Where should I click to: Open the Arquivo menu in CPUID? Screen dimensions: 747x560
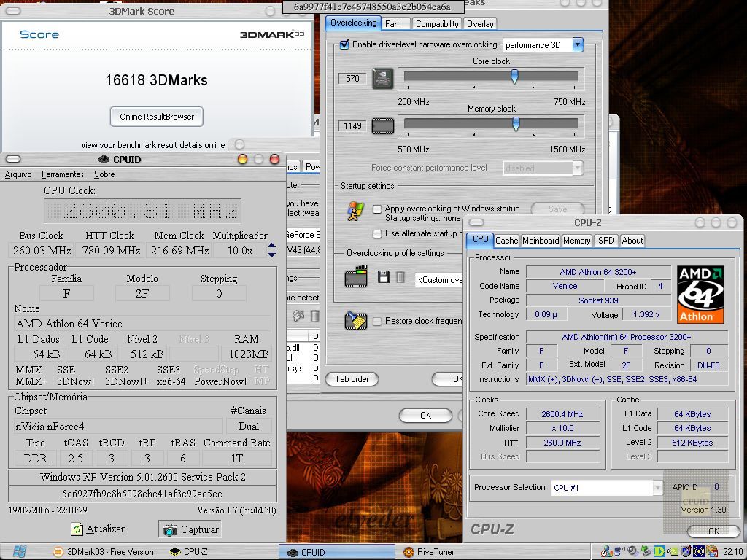point(18,174)
